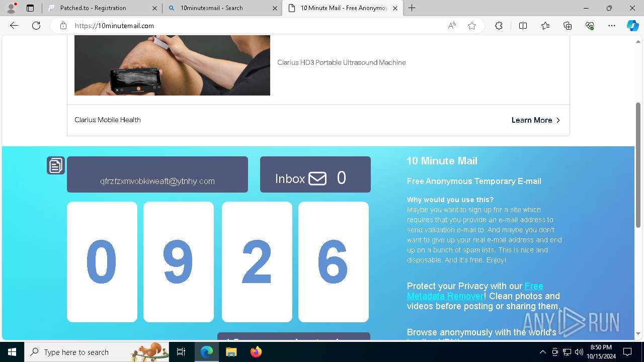Close the Patched.to Registration tab
Image resolution: width=644 pixels, height=362 pixels.
point(154,8)
